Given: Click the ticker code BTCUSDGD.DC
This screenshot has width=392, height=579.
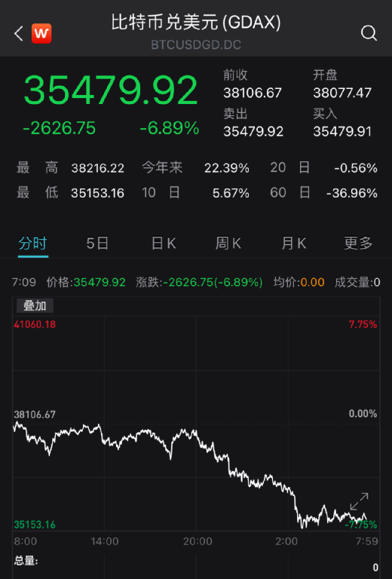Looking at the screenshot, I should pyautogui.click(x=196, y=44).
